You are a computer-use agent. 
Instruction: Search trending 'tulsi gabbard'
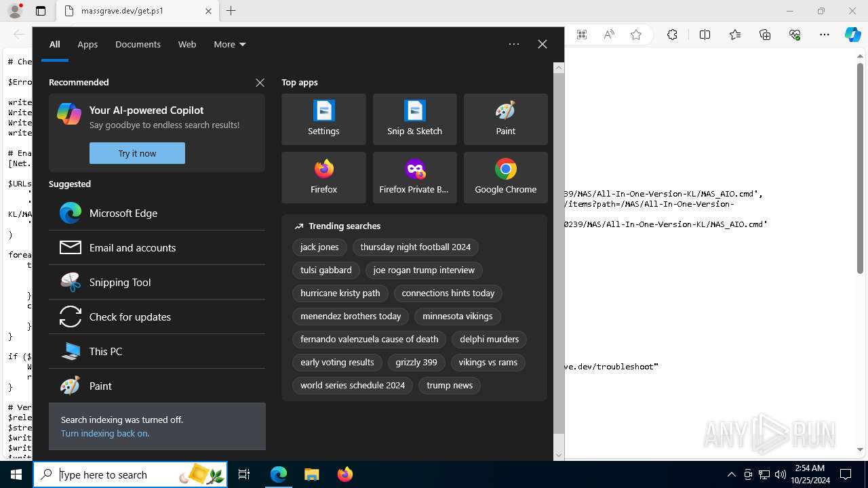point(326,270)
